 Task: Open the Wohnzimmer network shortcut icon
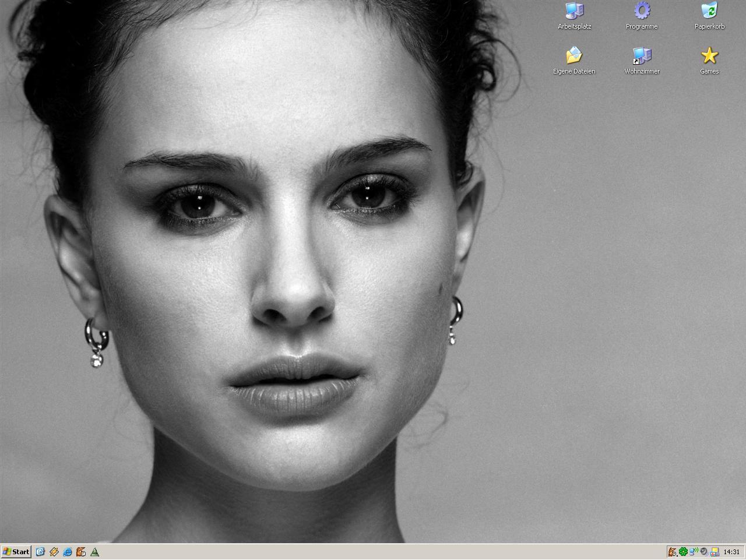coord(642,56)
